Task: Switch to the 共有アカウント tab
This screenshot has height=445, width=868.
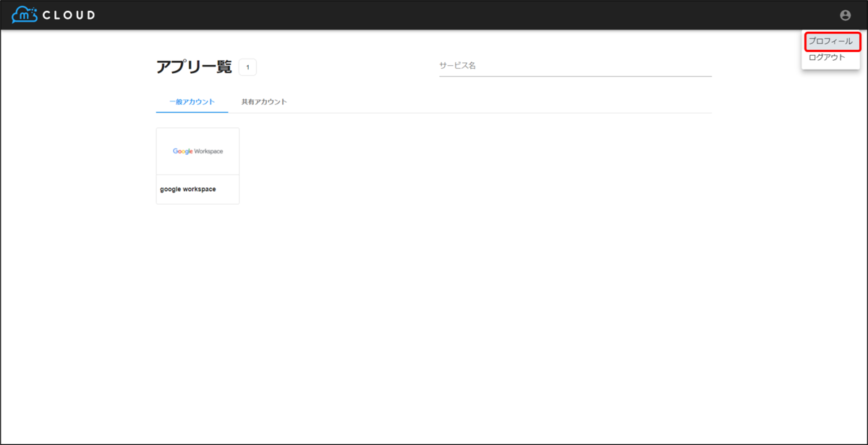Action: pos(264,102)
